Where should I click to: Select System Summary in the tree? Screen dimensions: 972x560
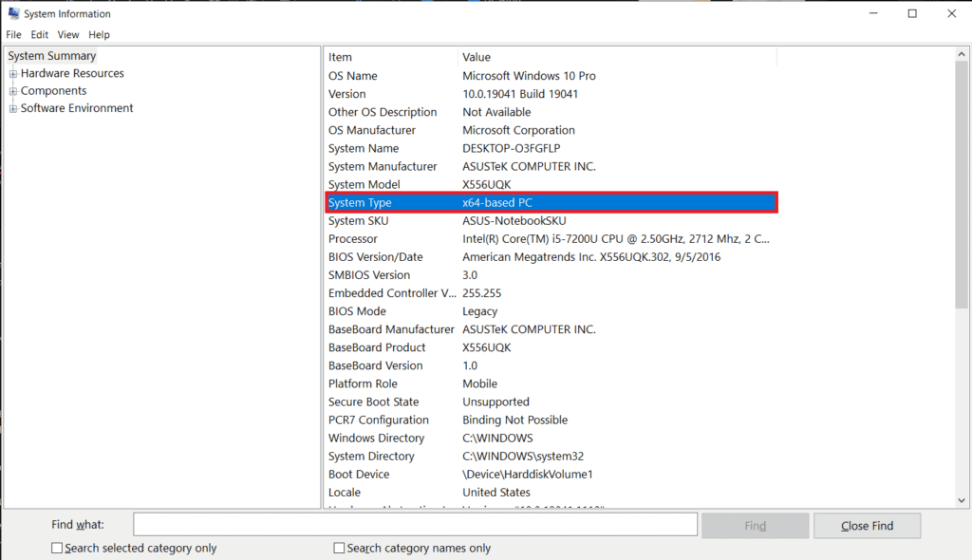(x=52, y=56)
